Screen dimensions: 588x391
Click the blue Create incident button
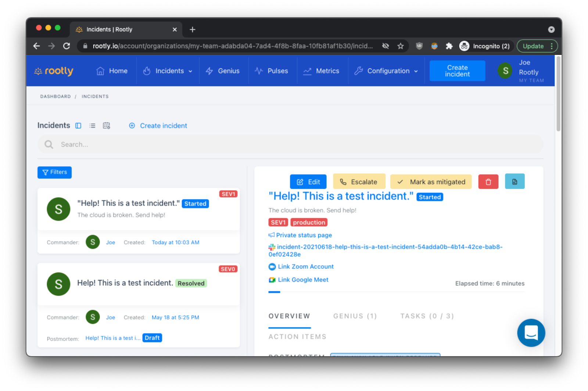[x=457, y=71]
